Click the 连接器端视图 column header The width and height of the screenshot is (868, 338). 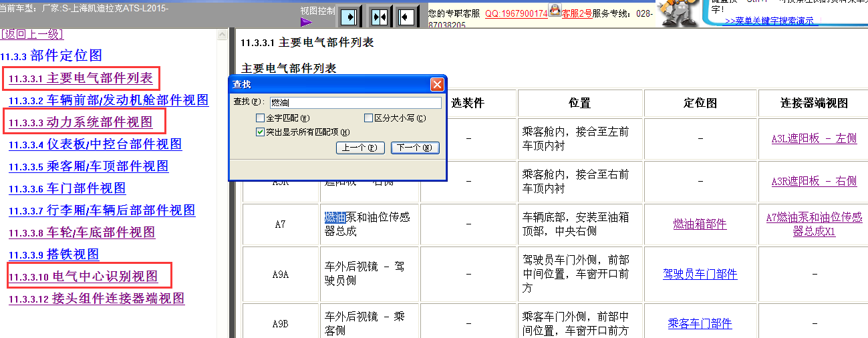pyautogui.click(x=814, y=104)
